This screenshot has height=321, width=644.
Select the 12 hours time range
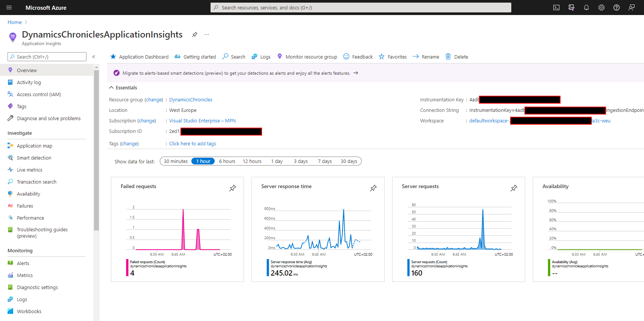tap(252, 161)
